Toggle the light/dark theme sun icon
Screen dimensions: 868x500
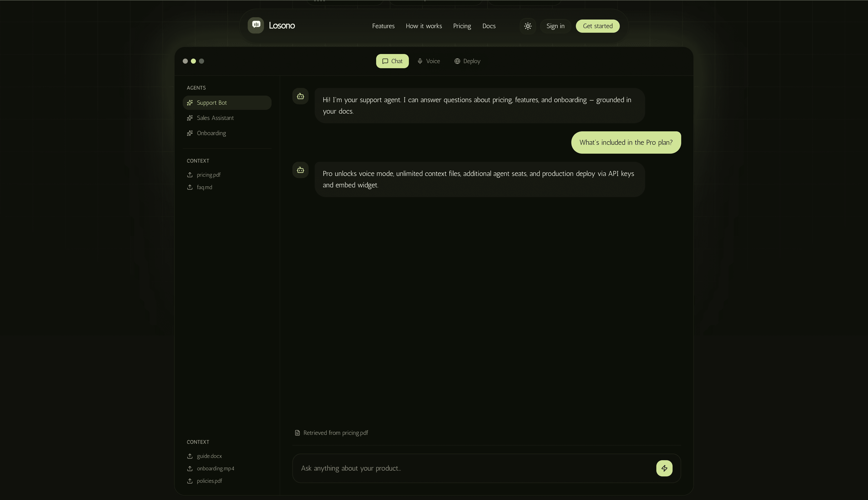[528, 26]
